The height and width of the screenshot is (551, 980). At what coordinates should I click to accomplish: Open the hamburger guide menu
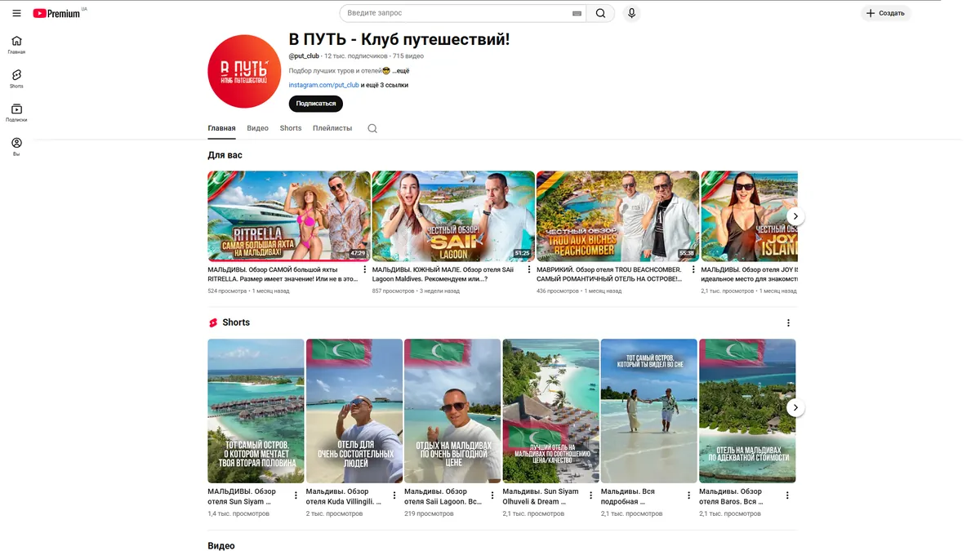pos(16,13)
